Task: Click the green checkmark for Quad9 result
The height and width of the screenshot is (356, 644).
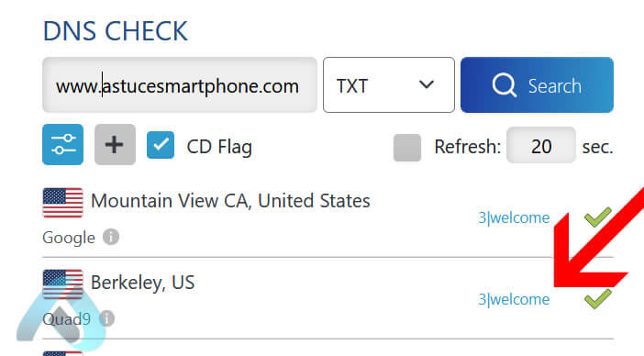Action: click(598, 299)
